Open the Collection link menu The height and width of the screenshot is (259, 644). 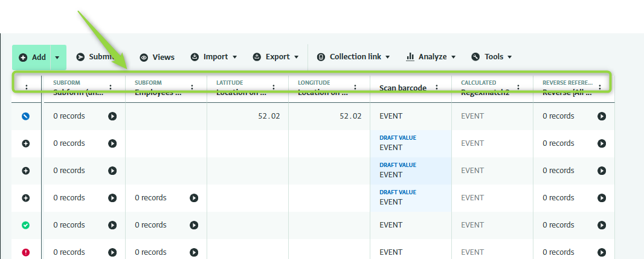click(x=354, y=57)
